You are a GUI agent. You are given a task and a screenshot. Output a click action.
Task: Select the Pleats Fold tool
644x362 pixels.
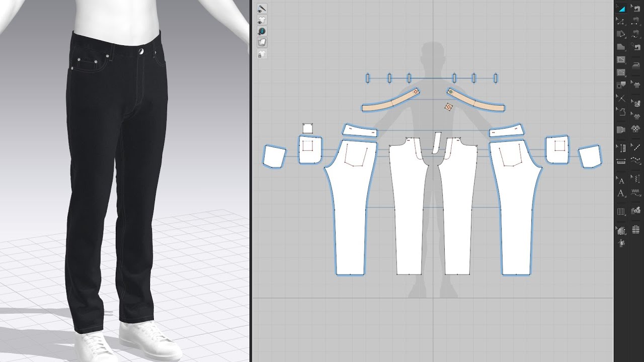point(621,212)
